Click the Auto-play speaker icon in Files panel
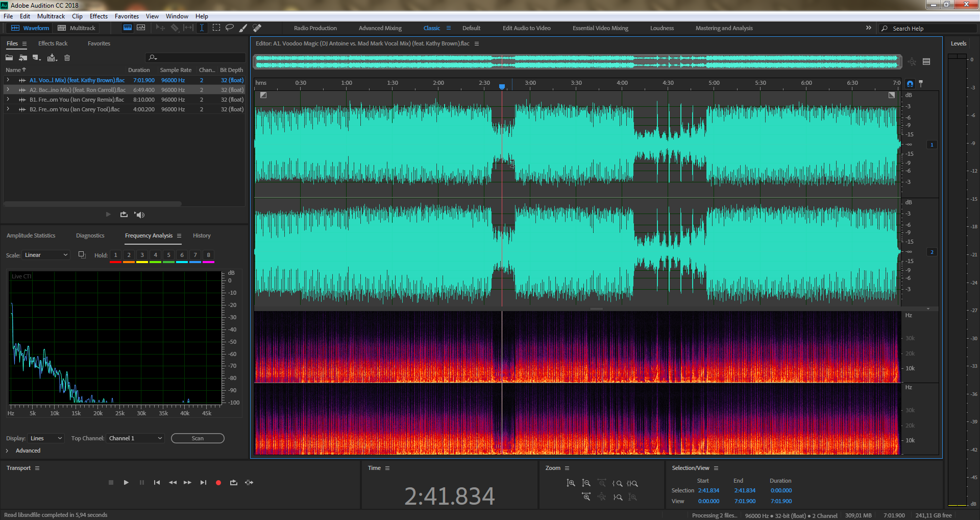Image resolution: width=980 pixels, height=520 pixels. click(x=139, y=215)
